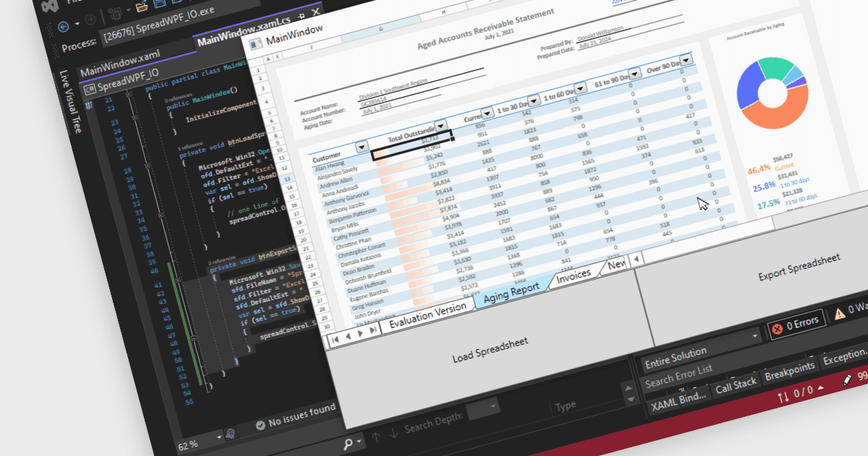Click the horizontal scroll left arrow in spreadsheet
The image size is (868, 456).
[x=635, y=258]
